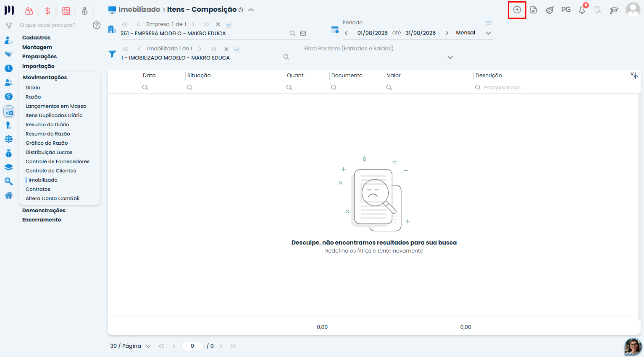644x357 pixels.
Task: Collapse header with chevron beside Composição
Action: [251, 10]
